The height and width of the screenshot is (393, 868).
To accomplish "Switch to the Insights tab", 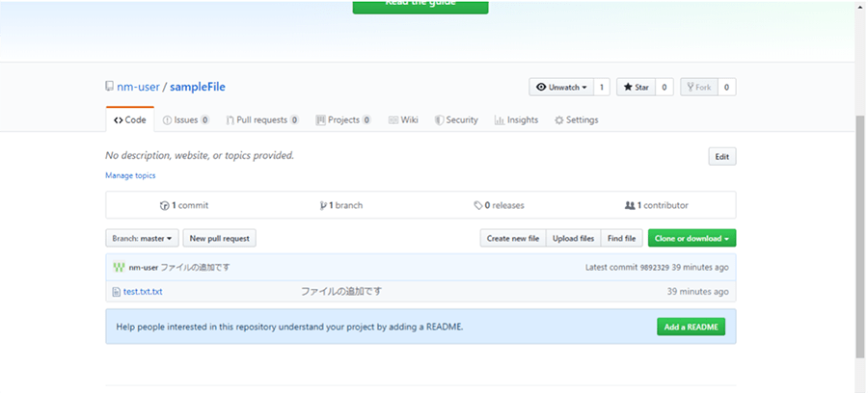I will [x=516, y=120].
